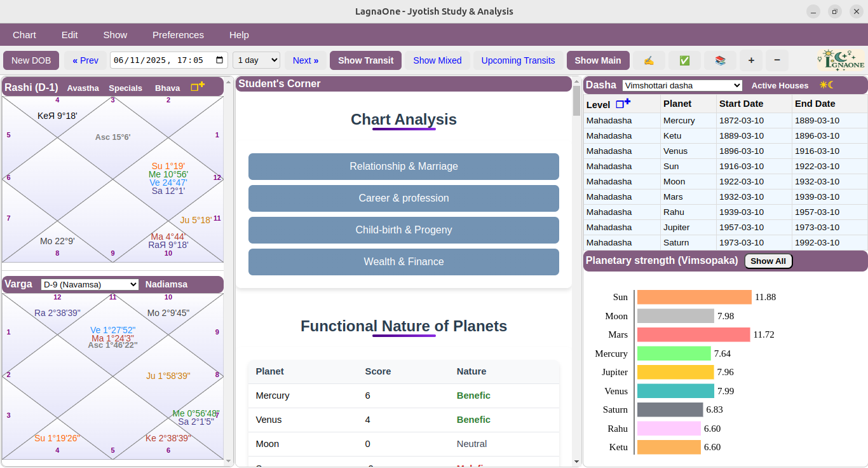Click the sun-moon icon beside Active Houses
The width and height of the screenshot is (868, 468).
[x=826, y=85]
